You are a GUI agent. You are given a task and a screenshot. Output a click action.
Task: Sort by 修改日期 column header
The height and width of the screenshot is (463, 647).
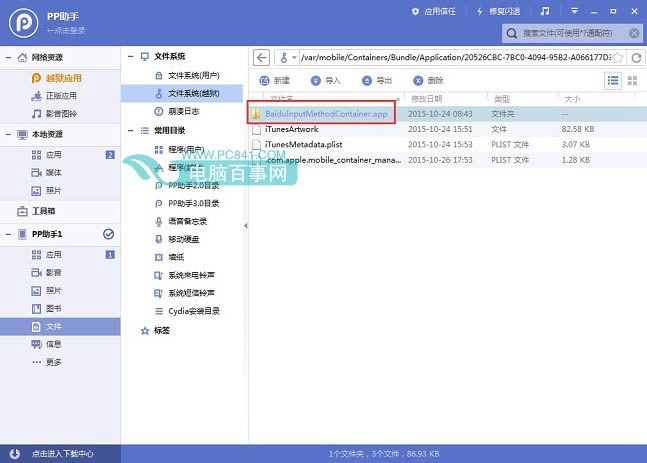point(427,99)
